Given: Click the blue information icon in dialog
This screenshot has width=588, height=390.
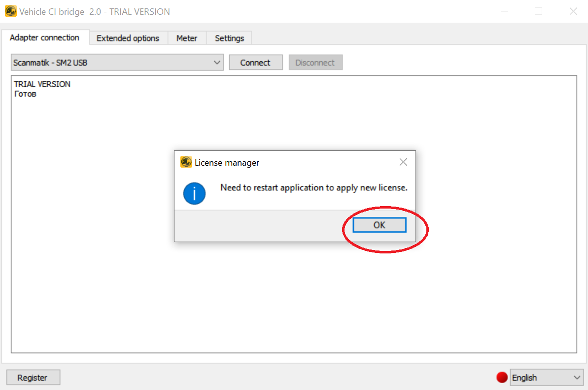Looking at the screenshot, I should pos(194,193).
